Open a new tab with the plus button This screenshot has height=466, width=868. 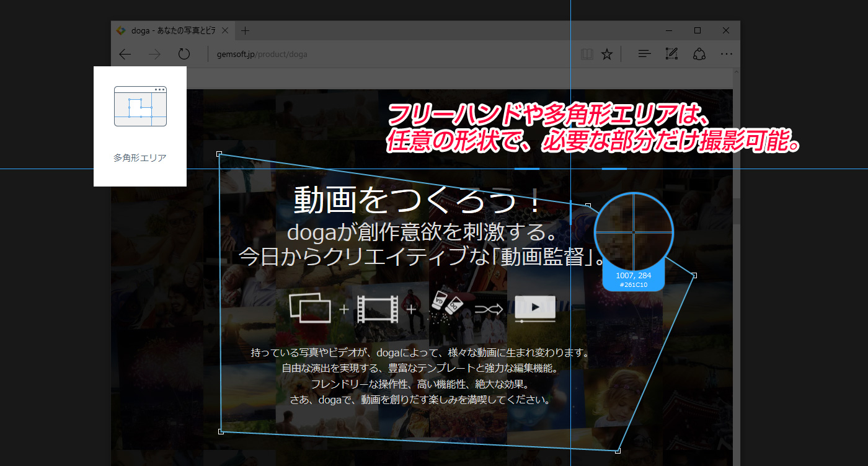[246, 30]
